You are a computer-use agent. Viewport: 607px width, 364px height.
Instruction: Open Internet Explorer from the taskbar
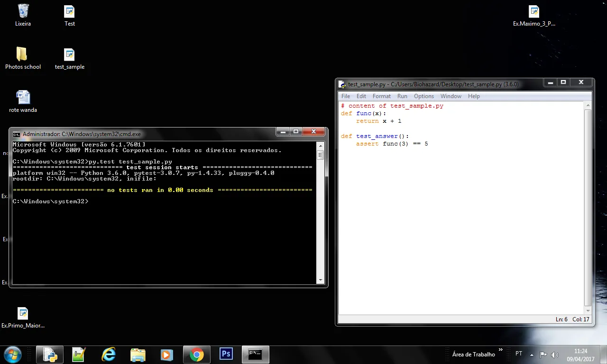tap(109, 354)
